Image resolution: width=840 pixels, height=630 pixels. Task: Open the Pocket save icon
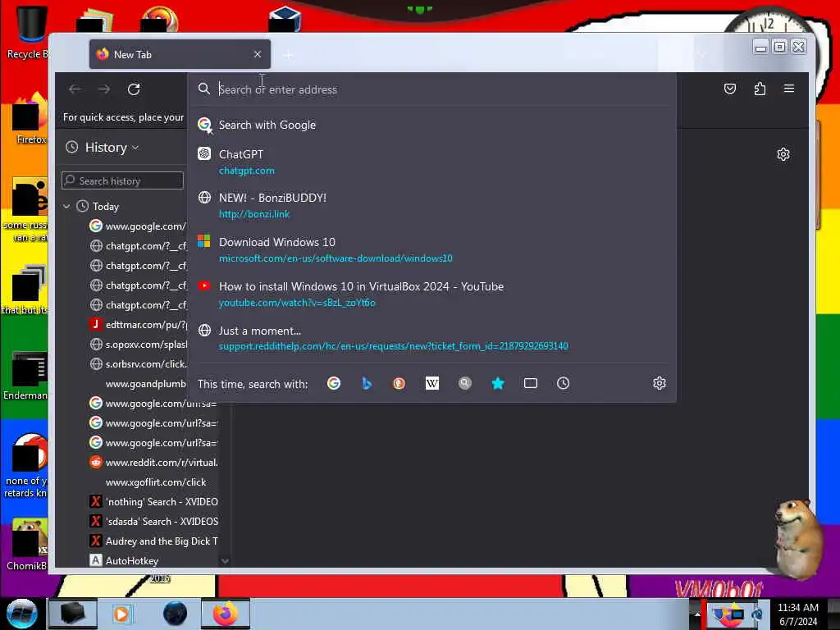point(729,89)
